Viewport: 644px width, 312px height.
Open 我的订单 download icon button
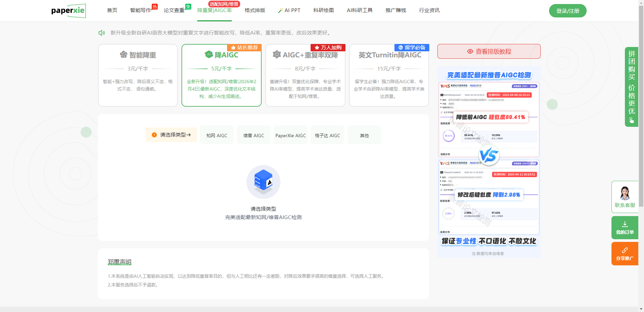(625, 224)
